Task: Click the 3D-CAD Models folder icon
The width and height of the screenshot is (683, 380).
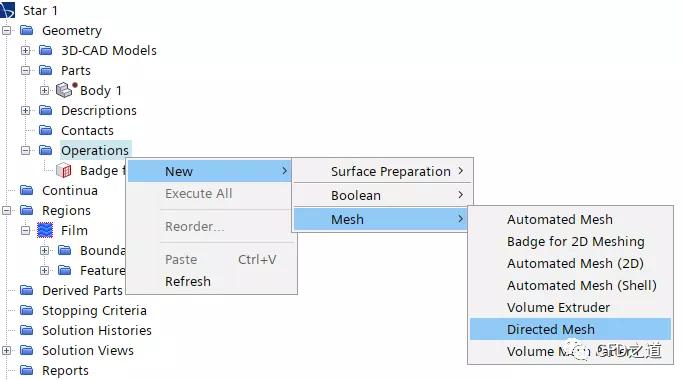Action: 45,50
